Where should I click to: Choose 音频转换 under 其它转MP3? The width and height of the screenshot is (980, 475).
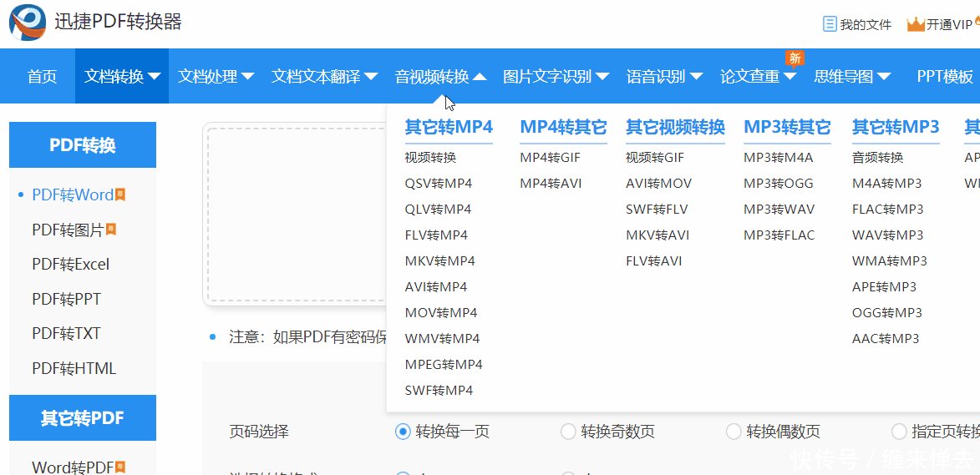tap(877, 157)
